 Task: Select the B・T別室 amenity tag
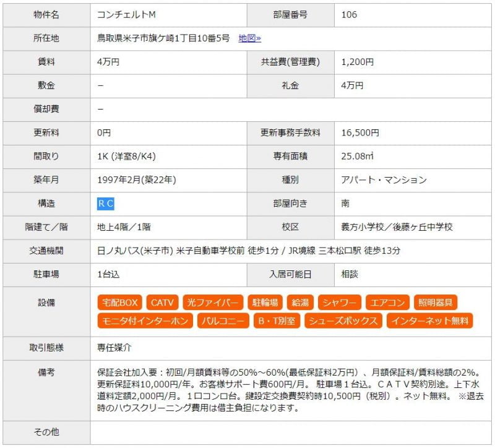click(277, 321)
